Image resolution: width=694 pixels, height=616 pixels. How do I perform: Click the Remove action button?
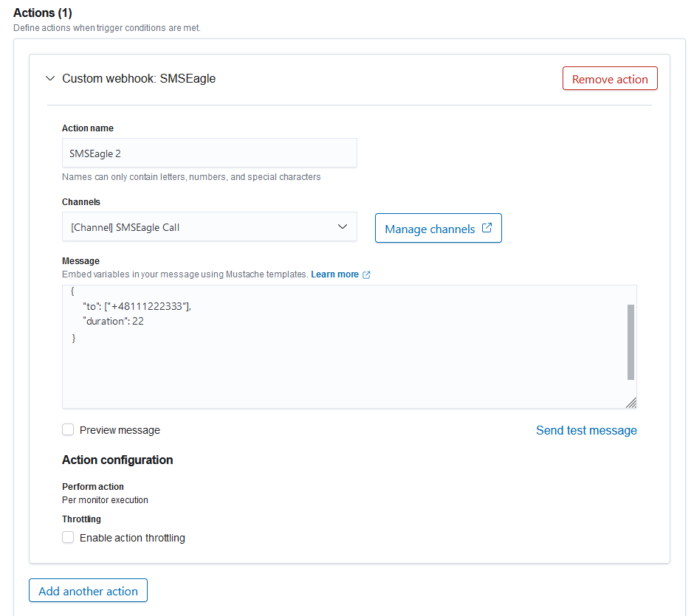pyautogui.click(x=610, y=79)
